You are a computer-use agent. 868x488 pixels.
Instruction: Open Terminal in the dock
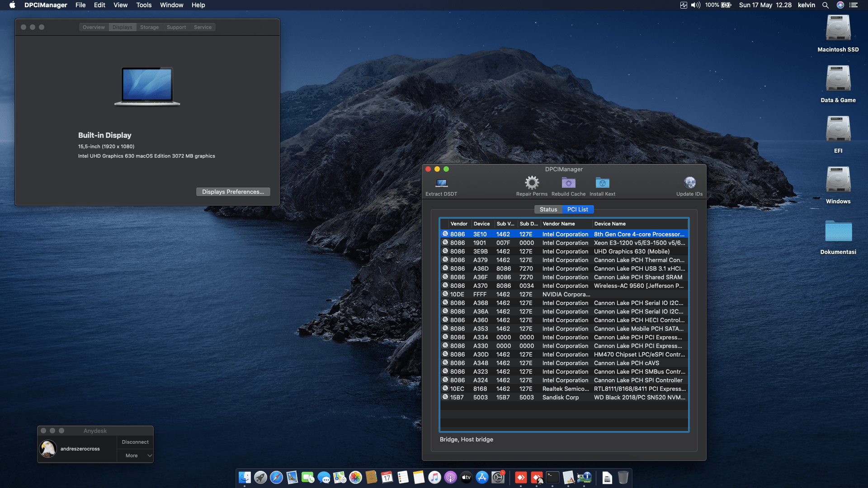tap(552, 477)
